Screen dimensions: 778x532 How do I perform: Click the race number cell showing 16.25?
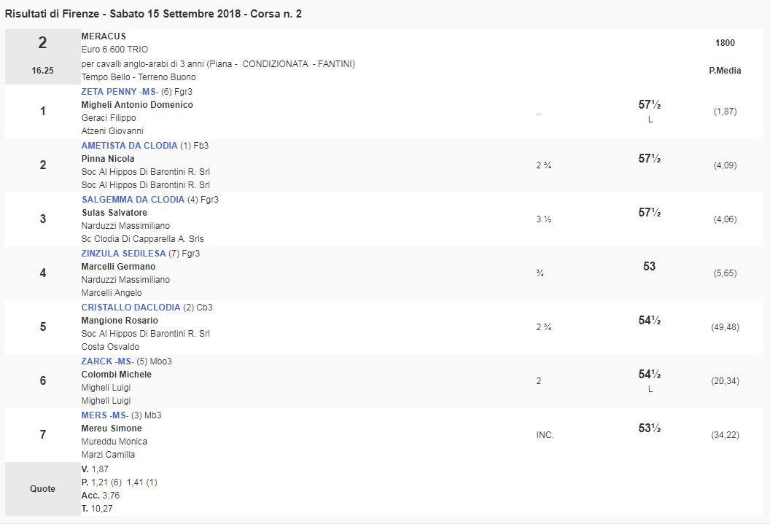(42, 71)
